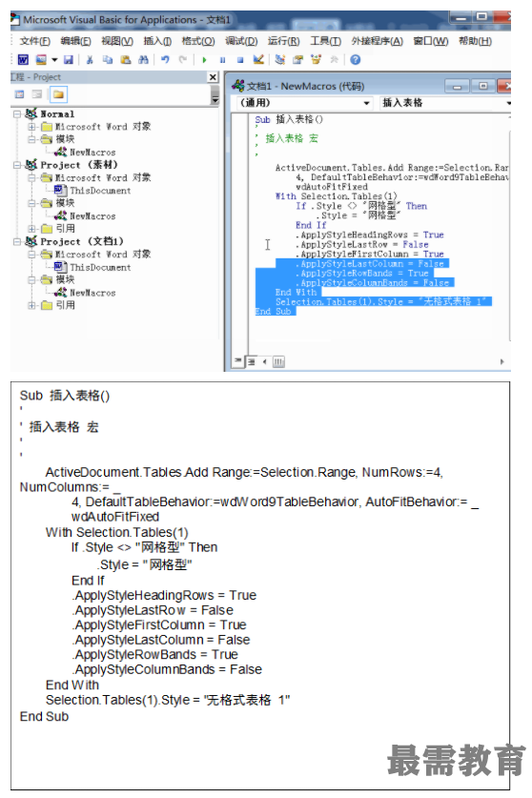Viewport: 532px width, 798px height.
Task: Collapse 模块 folder under Project (文档1)
Action: 32,279
